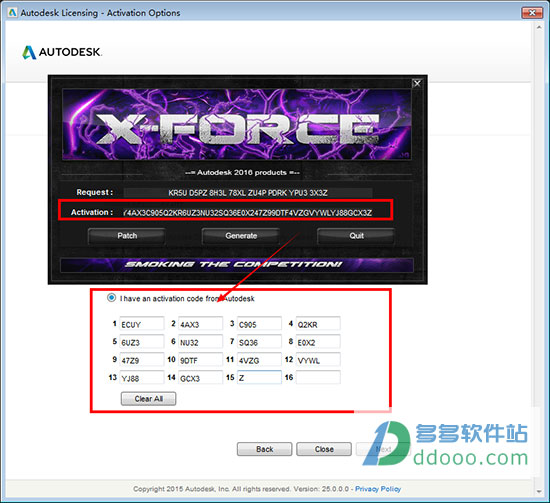
Task: Click the Close button at the bottom
Action: click(x=324, y=449)
